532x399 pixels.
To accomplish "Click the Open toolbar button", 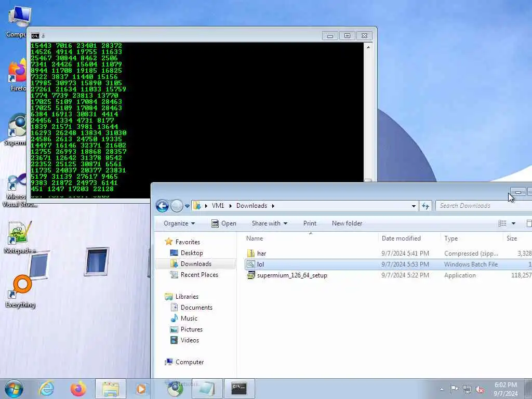I will pos(224,223).
